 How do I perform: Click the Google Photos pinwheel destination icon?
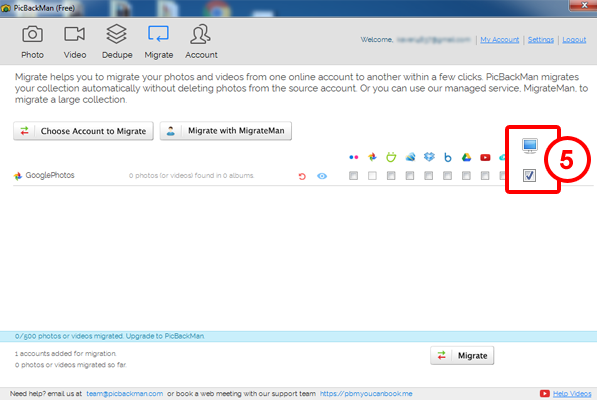[x=372, y=157]
